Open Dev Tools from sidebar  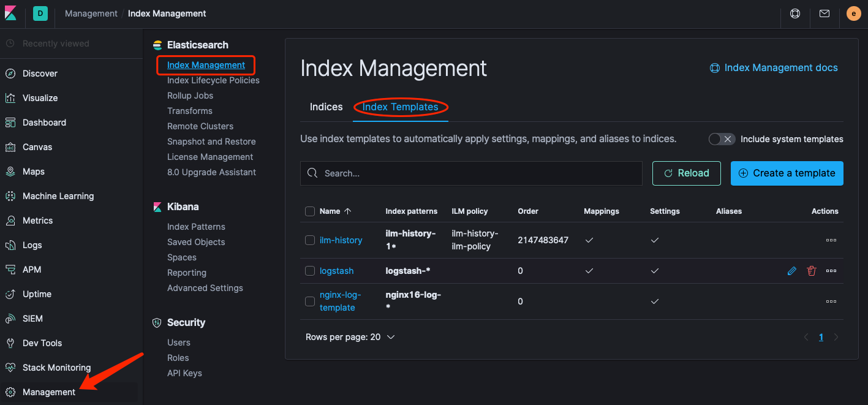(x=42, y=343)
